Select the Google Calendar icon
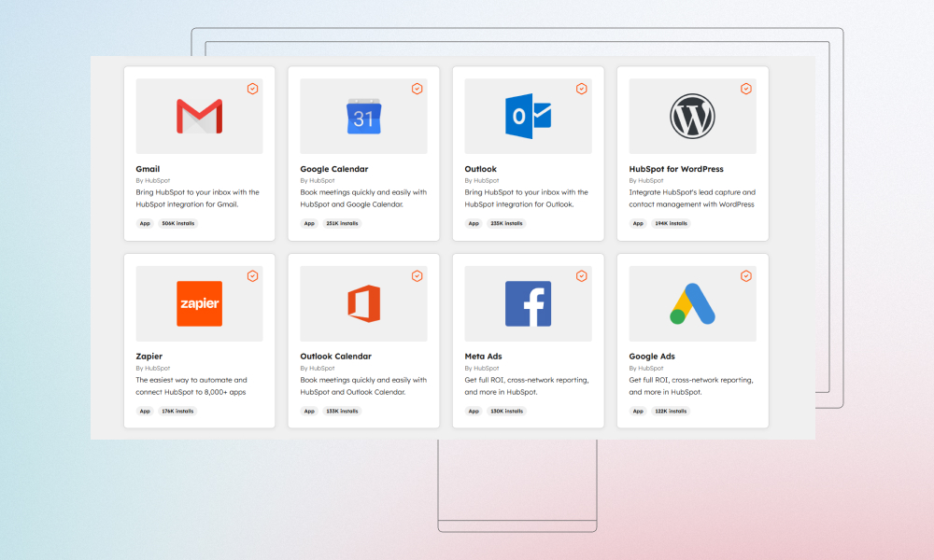 click(363, 115)
